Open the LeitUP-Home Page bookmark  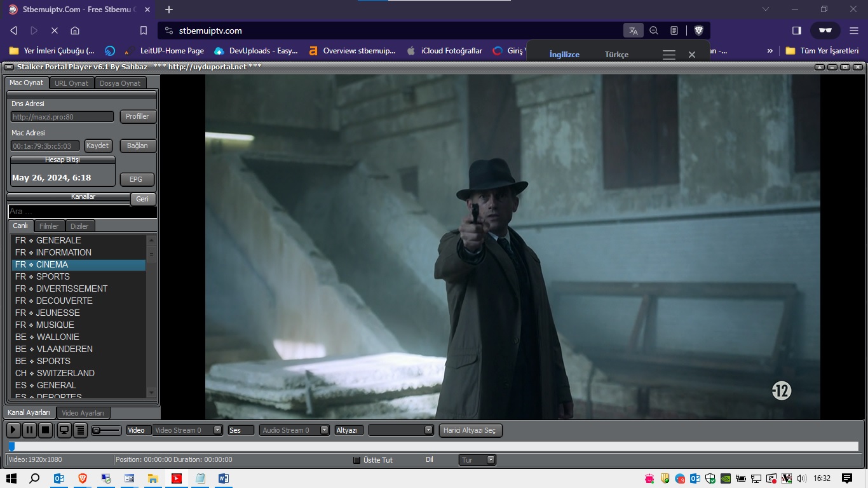coord(165,51)
